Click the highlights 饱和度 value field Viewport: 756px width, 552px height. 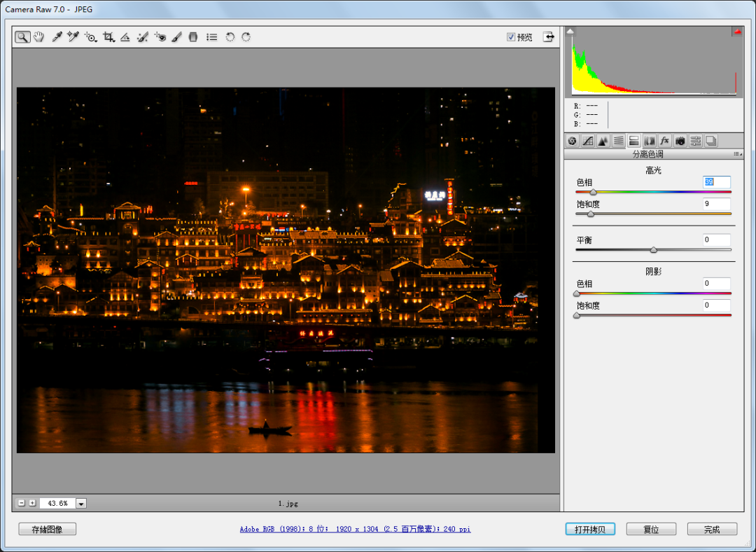click(x=717, y=204)
